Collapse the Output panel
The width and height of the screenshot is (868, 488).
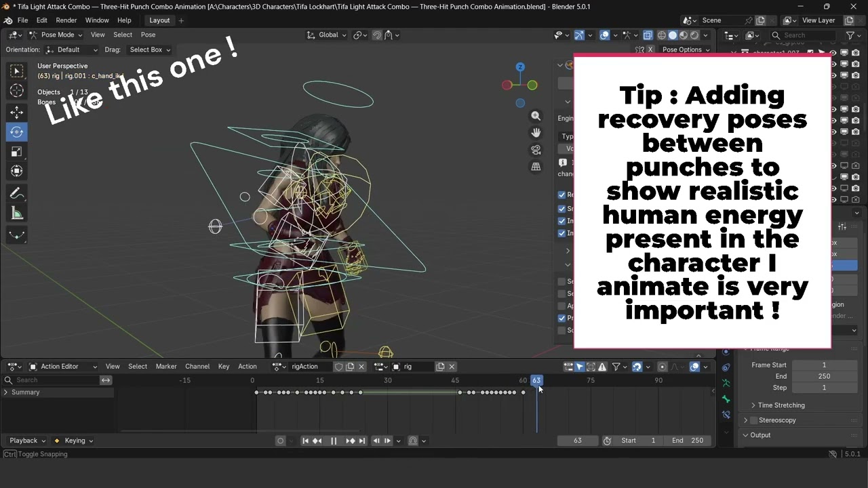pos(746,435)
